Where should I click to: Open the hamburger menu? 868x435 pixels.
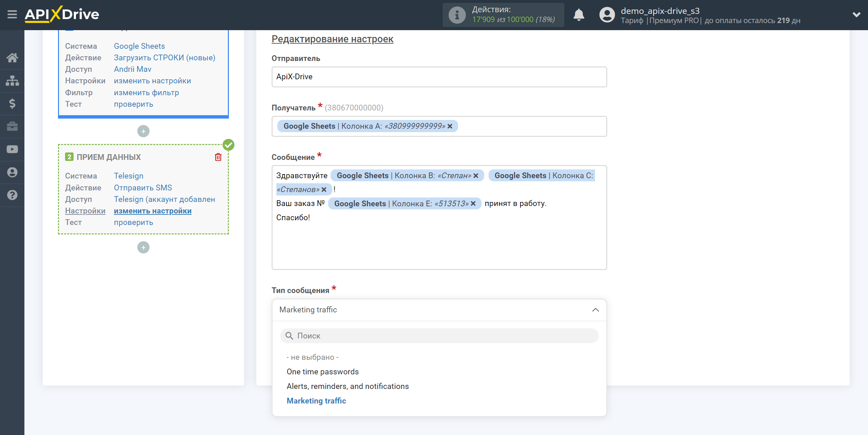pos(12,15)
